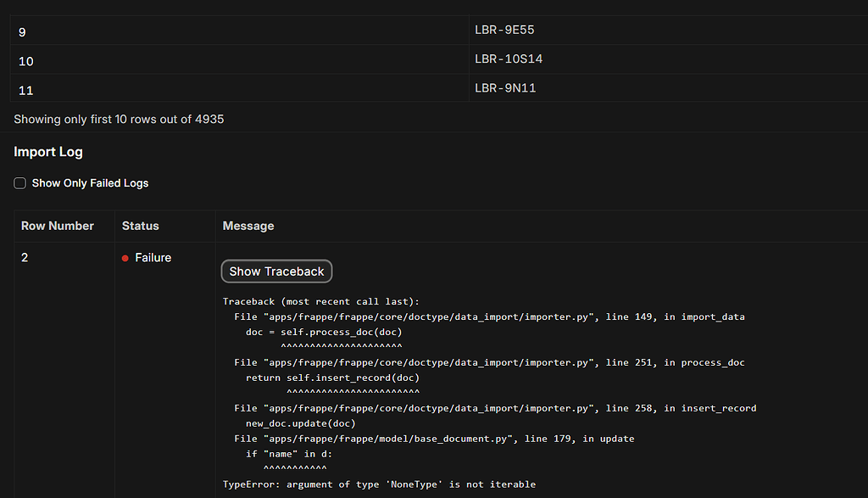The height and width of the screenshot is (498, 868).
Task: Sort by the Status column header
Action: (141, 226)
